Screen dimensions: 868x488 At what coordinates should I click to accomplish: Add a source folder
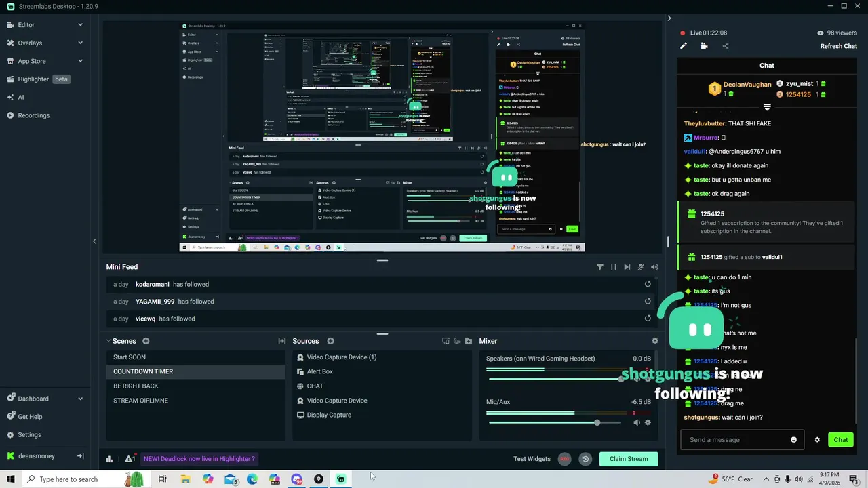[469, 341]
